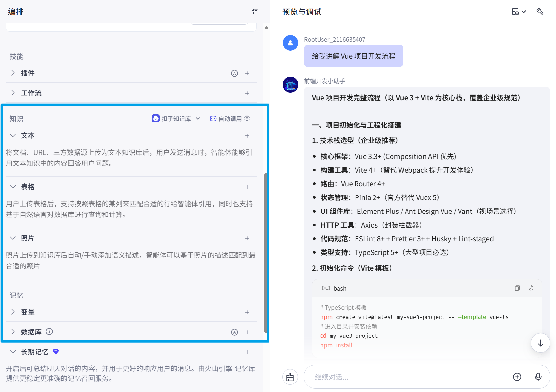The height and width of the screenshot is (392, 556).
Task: Copy the bash code snippet
Action: [517, 288]
